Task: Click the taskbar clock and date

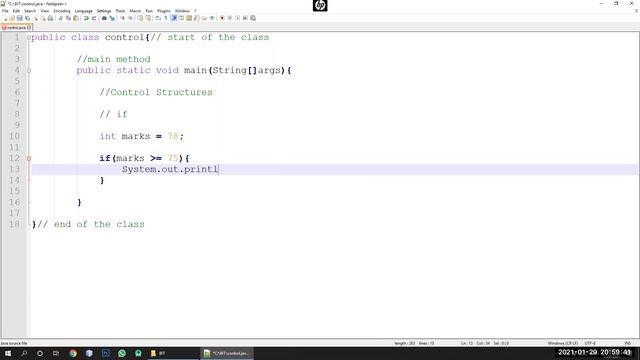Action: (594, 352)
